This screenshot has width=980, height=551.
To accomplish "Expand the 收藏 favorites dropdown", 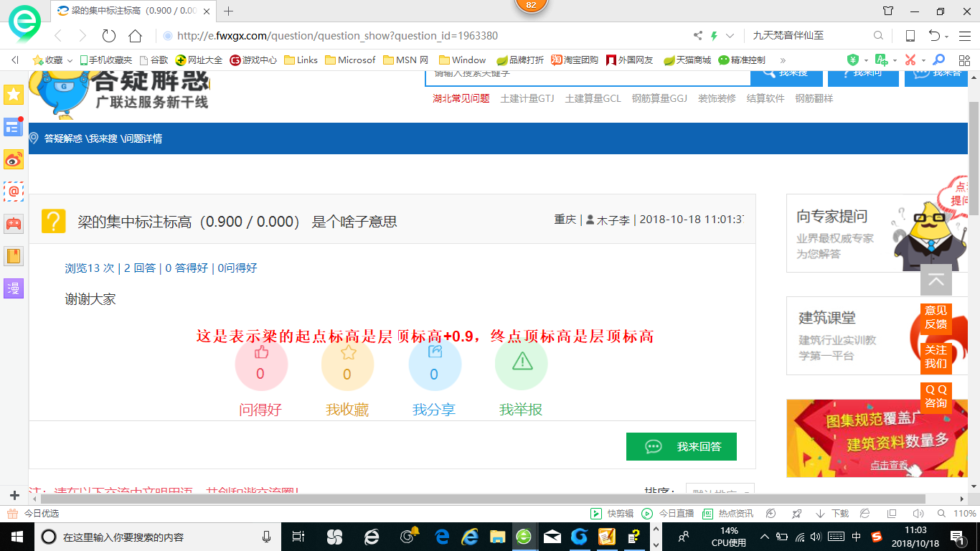I will [70, 61].
